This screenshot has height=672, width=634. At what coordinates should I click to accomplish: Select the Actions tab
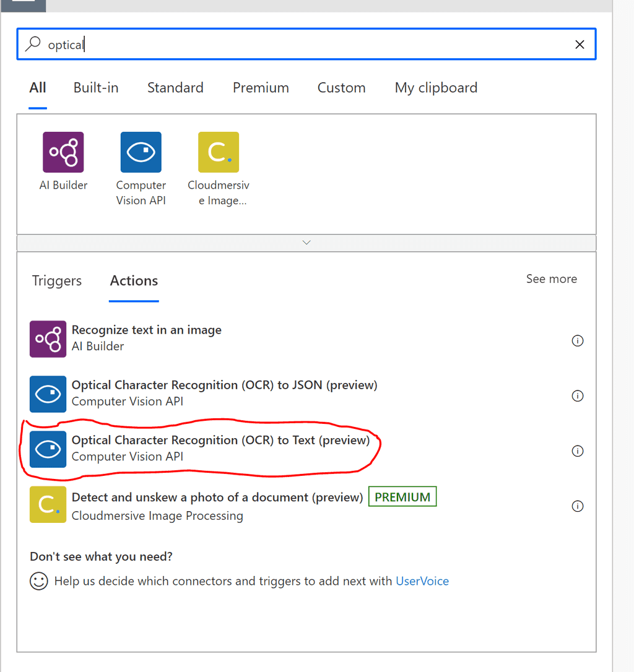(x=134, y=281)
